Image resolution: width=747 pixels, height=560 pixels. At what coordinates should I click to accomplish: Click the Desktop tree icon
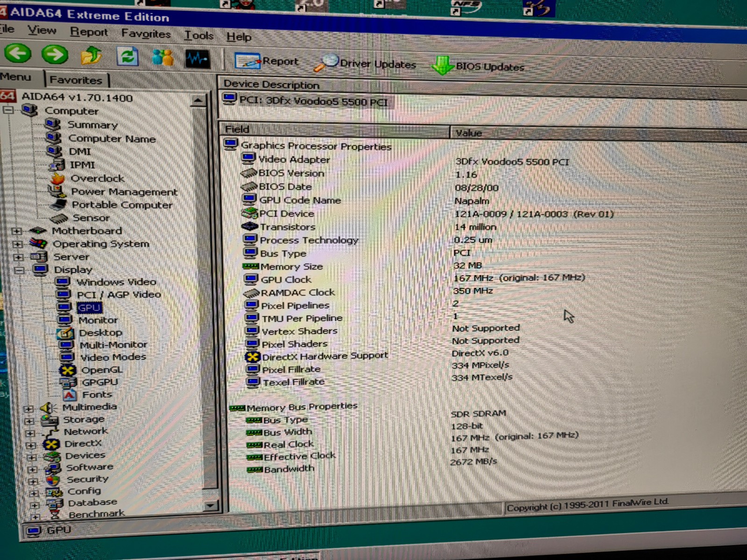65,333
